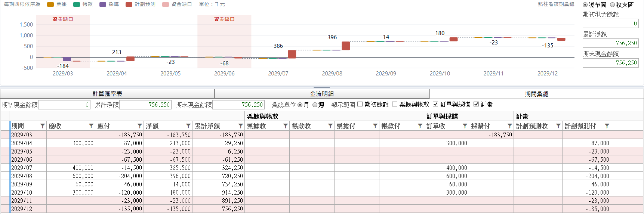Open the filter for the 計劃預測付 column
Image resolution: width=644 pixels, height=214 pixels.
(x=607, y=126)
